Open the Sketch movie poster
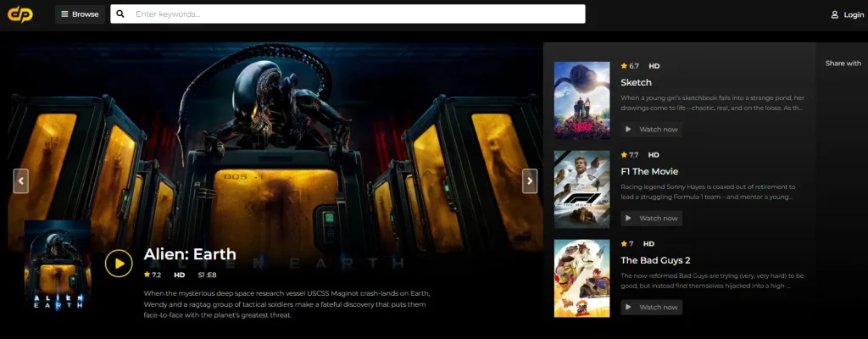The width and height of the screenshot is (868, 339). click(x=581, y=100)
